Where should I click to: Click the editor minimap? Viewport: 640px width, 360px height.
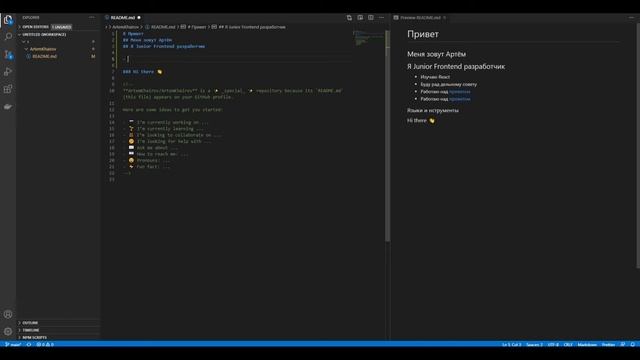coord(369,38)
